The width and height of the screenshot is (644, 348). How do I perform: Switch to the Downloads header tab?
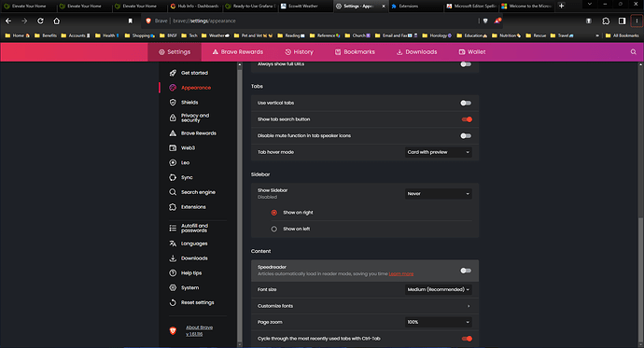click(x=416, y=52)
